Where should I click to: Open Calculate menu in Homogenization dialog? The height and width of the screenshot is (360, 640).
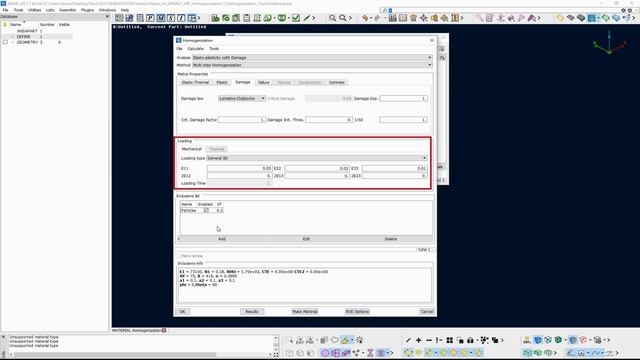[x=196, y=49]
